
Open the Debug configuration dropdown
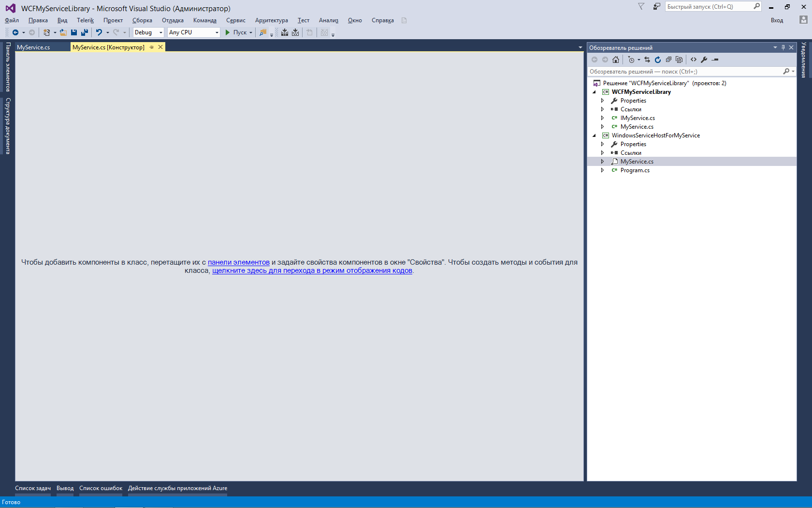pyautogui.click(x=148, y=32)
